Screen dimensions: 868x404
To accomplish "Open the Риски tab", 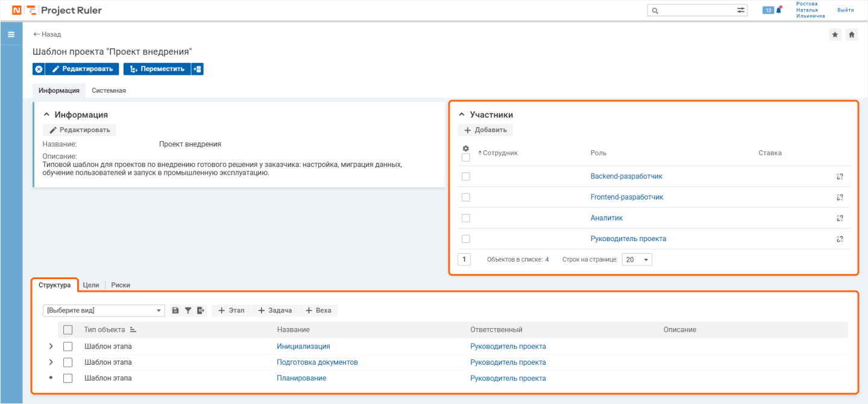I will [x=121, y=285].
